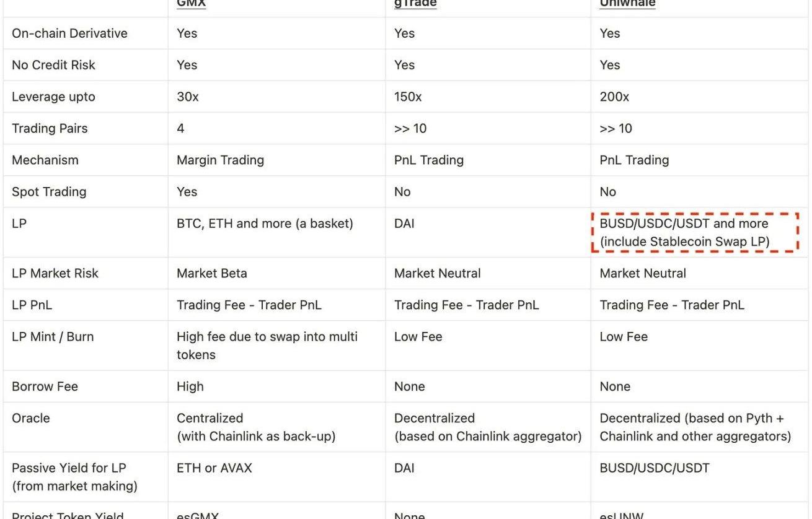Select the 200x leverage cell
Viewport: 812px width, 519px height.
tap(614, 97)
